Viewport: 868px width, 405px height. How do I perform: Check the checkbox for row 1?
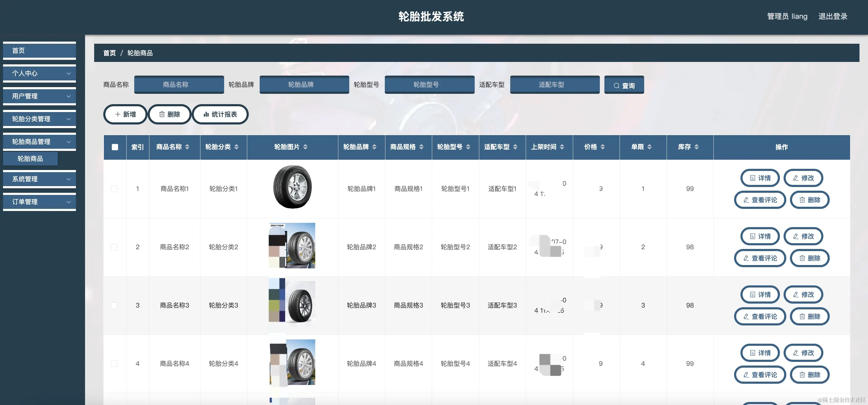point(114,189)
